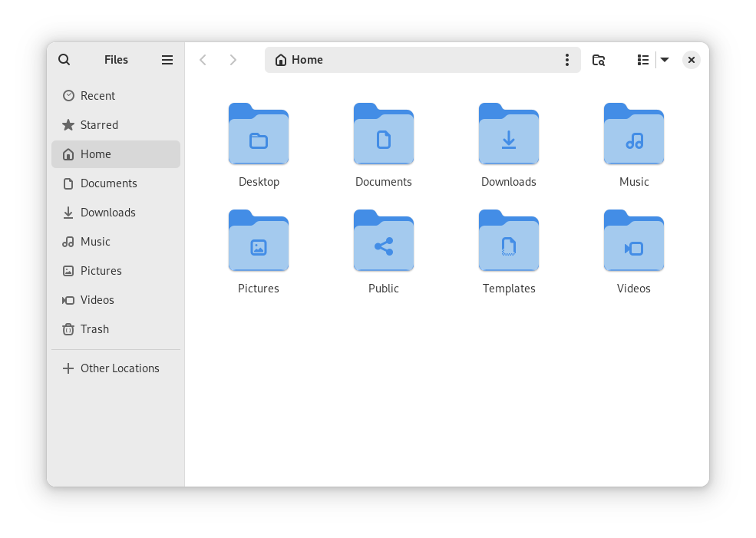756x538 pixels.
Task: Navigate back using the left arrow button
Action: click(203, 59)
